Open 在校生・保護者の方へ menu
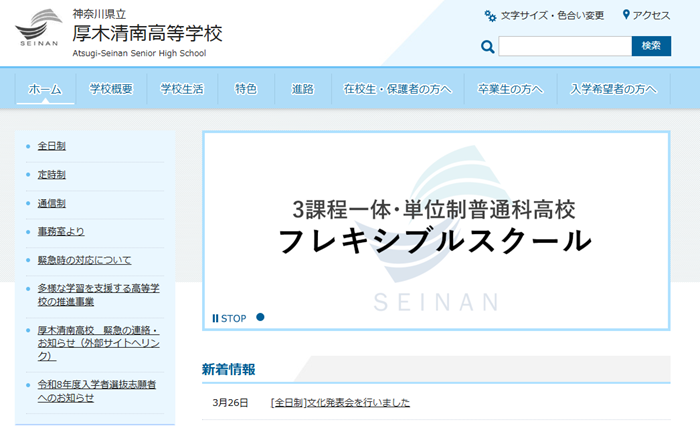The height and width of the screenshot is (432, 700). 397,89
